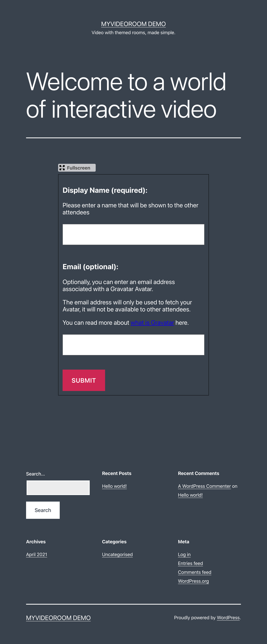Click the Fullscreen button label

pos(78,168)
